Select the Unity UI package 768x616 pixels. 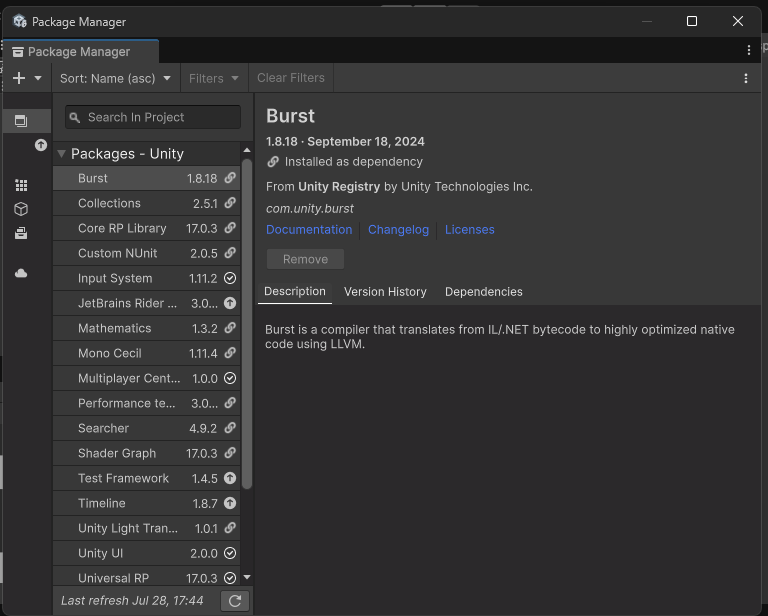pos(146,553)
